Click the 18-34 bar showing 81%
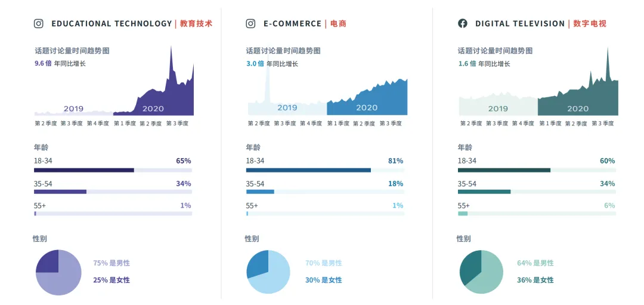This screenshot has width=644, height=305. 325,170
